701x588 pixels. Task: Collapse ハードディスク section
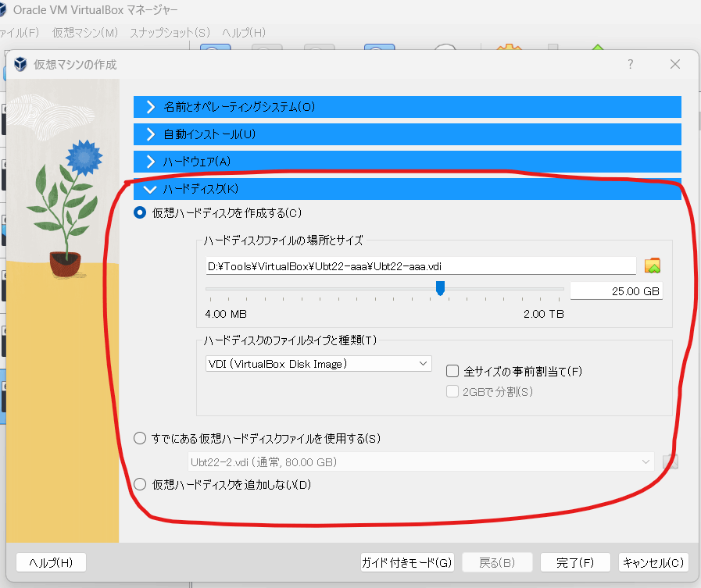407,189
